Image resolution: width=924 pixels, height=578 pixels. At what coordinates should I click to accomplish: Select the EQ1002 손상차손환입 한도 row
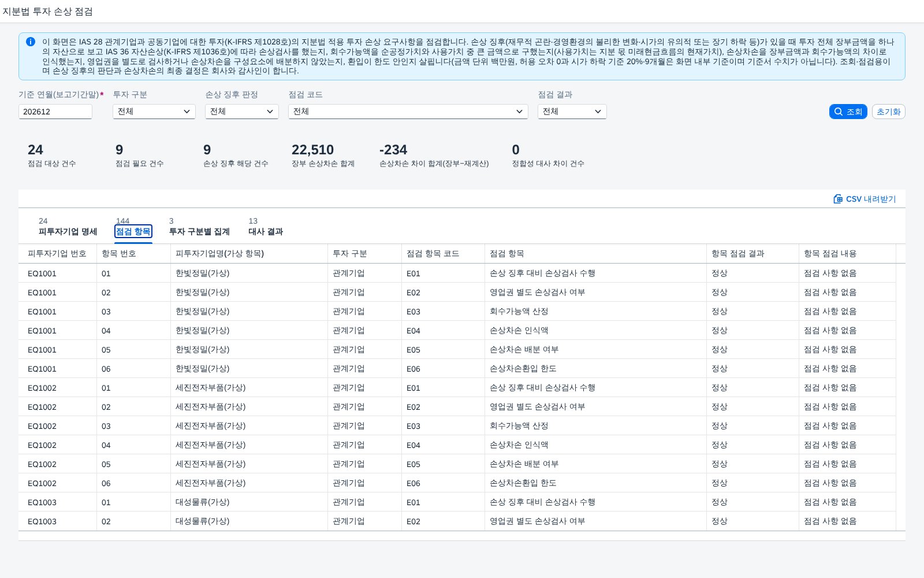click(462, 483)
